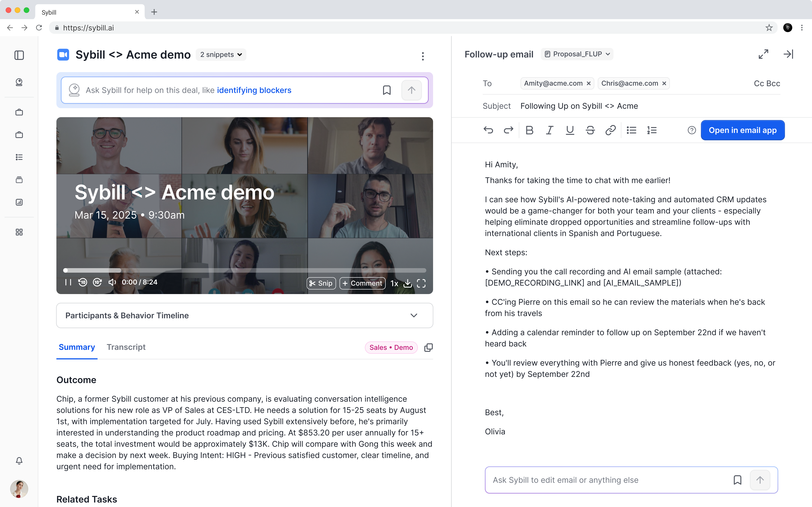Insert a link in email
Image resolution: width=812 pixels, height=507 pixels.
610,130
